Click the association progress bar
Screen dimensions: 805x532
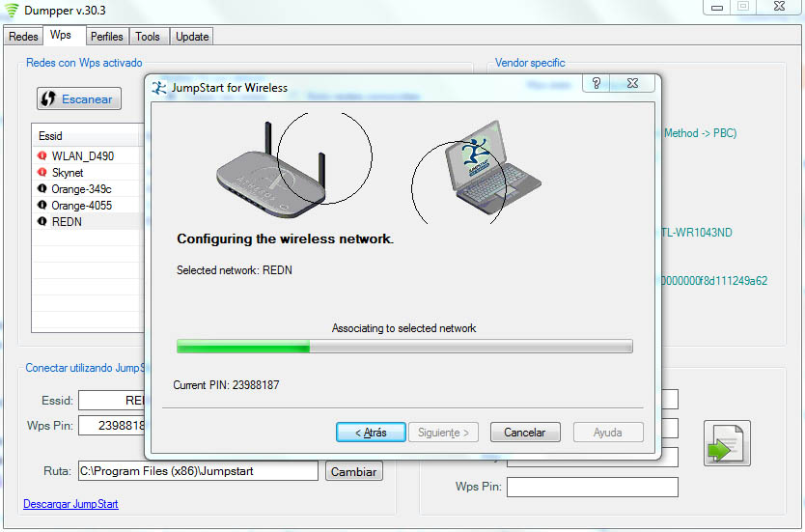[x=404, y=346]
